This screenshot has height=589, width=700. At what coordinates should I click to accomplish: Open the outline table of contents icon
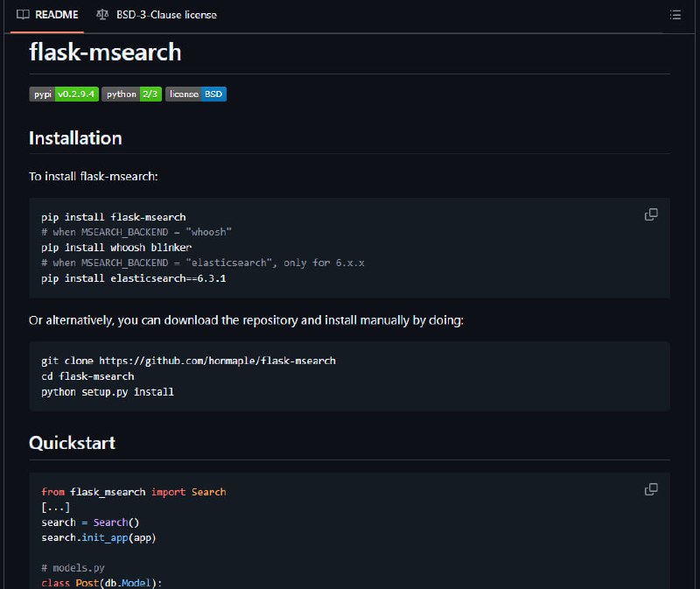[x=675, y=15]
